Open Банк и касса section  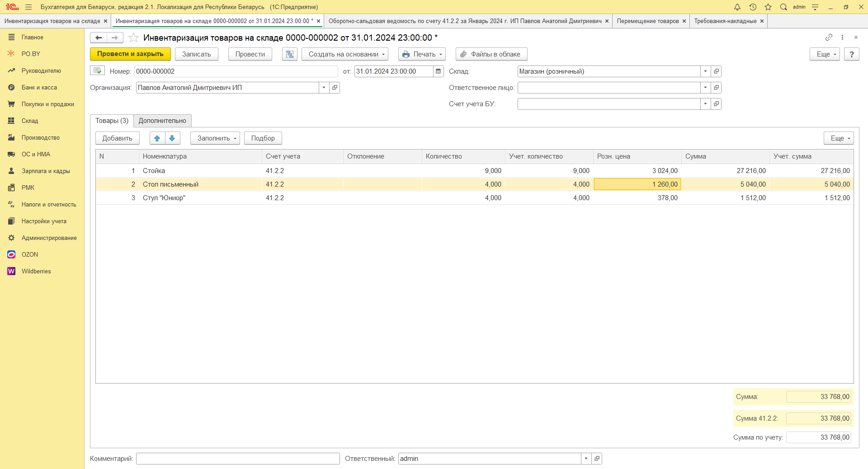(39, 88)
